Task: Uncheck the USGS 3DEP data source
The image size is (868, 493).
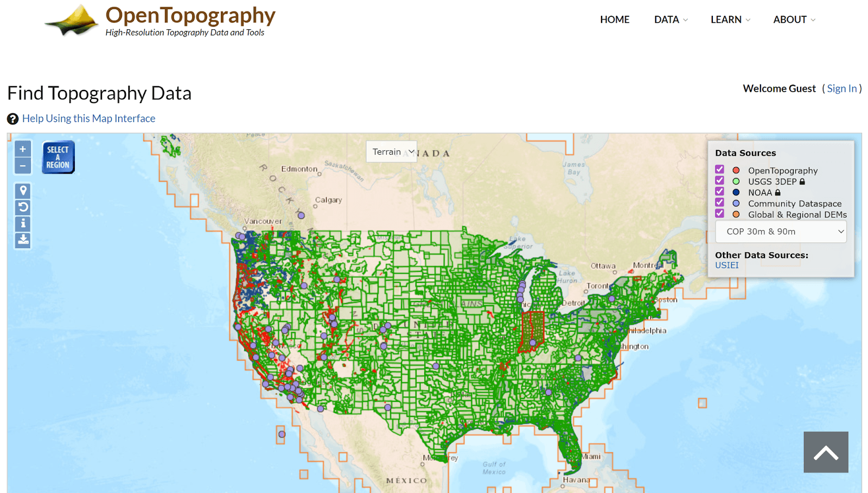Action: click(x=719, y=180)
